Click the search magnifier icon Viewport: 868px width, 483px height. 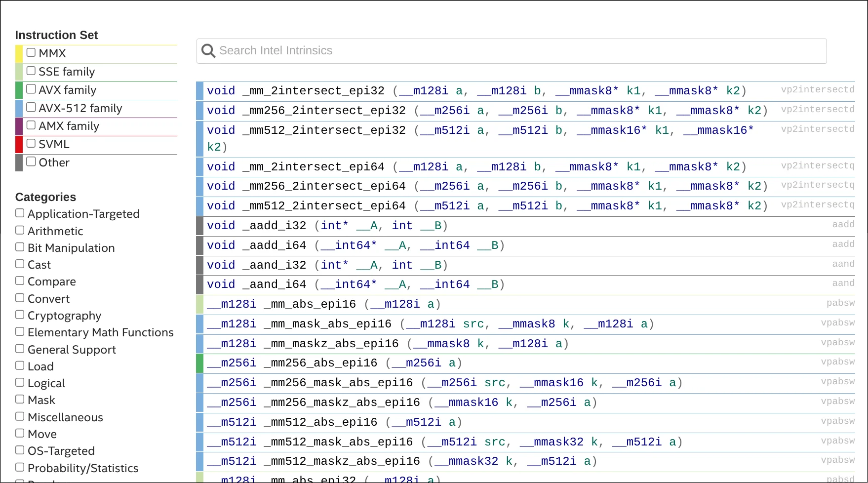pyautogui.click(x=208, y=51)
